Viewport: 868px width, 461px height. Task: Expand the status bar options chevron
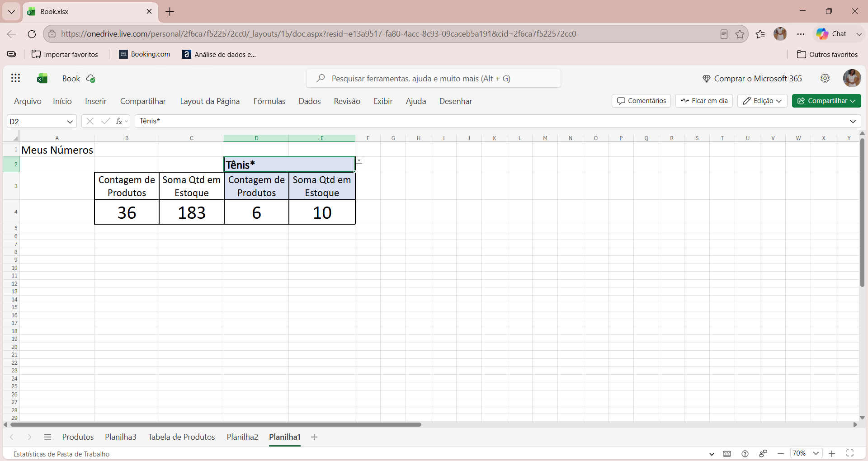712,454
